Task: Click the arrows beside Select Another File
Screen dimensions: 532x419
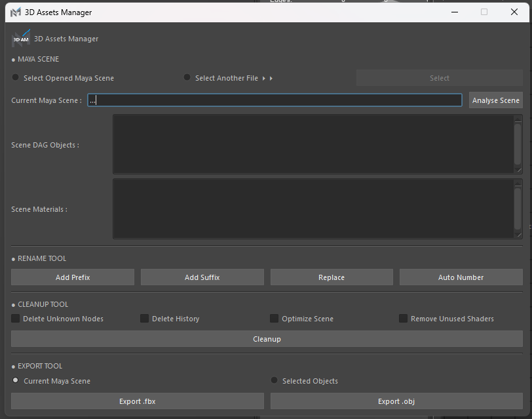Action: [x=267, y=79]
